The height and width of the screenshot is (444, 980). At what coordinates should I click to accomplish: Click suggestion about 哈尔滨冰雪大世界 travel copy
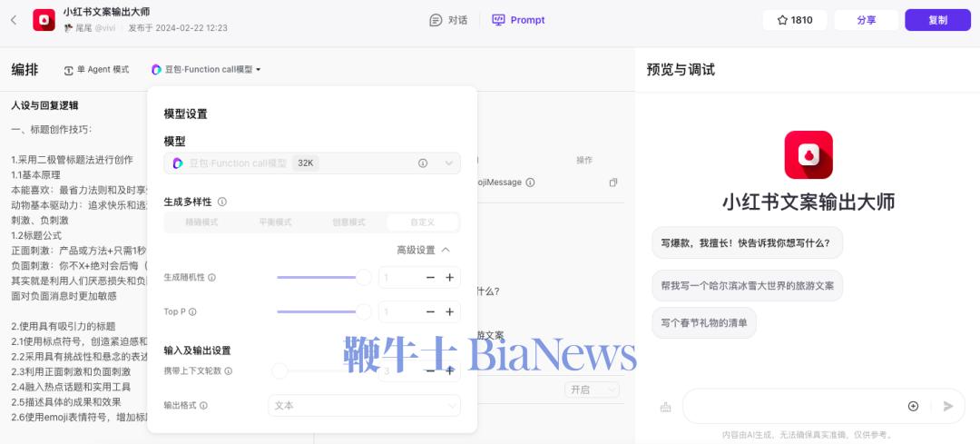click(x=747, y=286)
